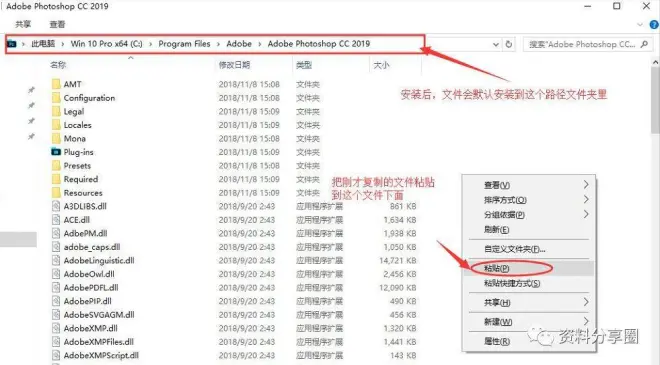Click the 861 KB size value
This screenshot has height=365, width=660.
(x=403, y=206)
